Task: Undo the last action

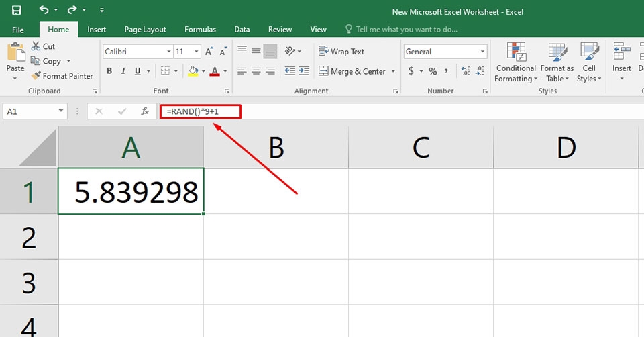Action: 44,9
